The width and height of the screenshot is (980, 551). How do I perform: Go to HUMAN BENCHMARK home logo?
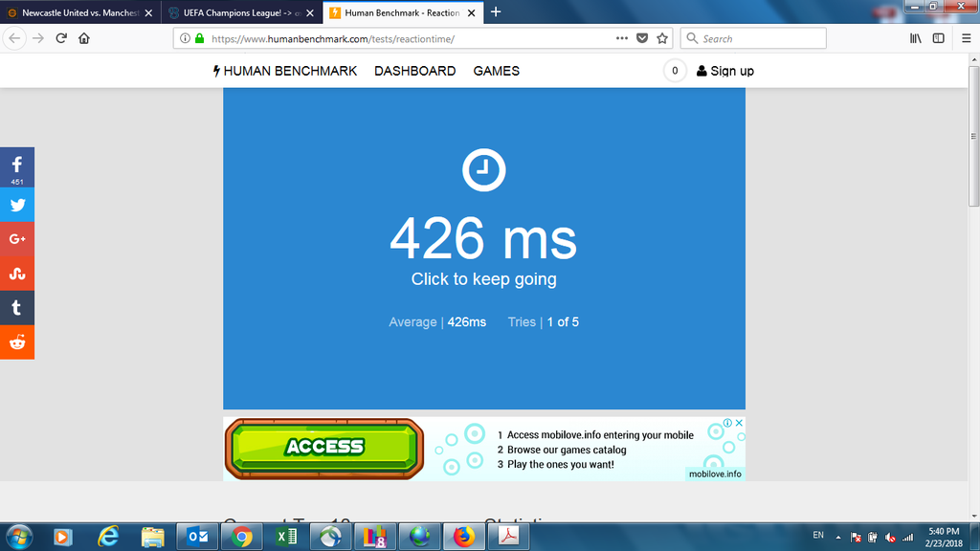coord(284,71)
